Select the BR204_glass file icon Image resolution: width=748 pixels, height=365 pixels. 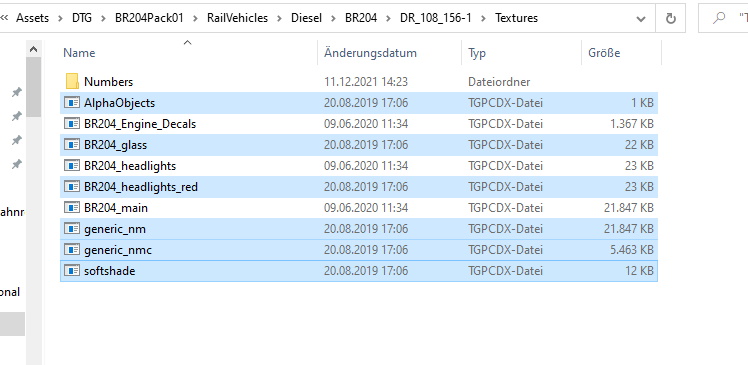(72, 145)
